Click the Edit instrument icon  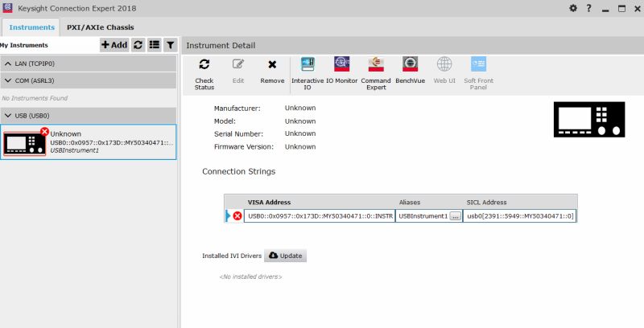238,64
